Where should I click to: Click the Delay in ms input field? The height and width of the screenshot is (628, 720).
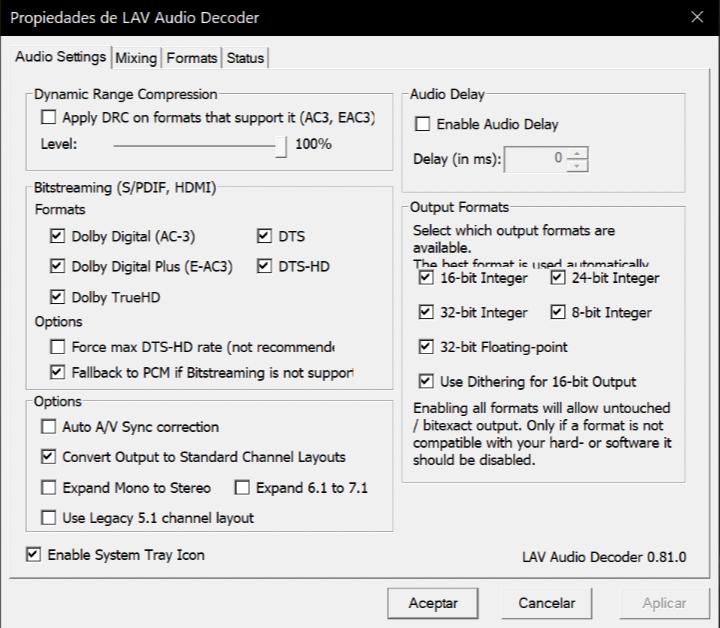[x=536, y=158]
